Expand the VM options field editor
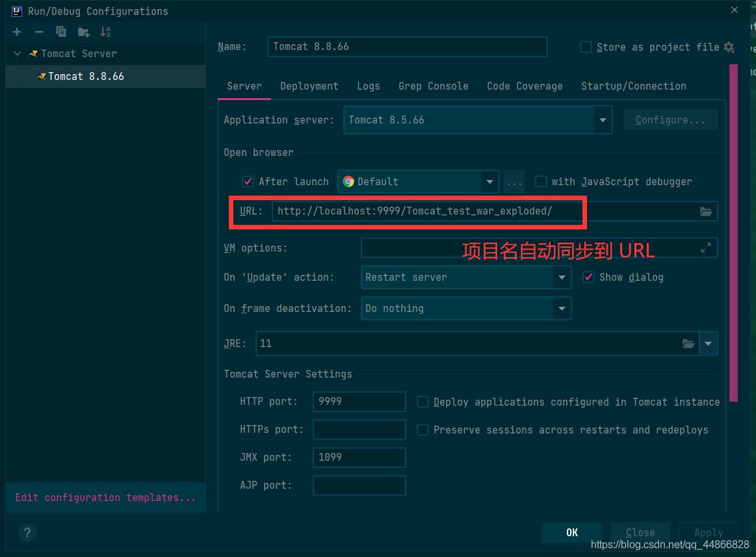Screen dimensions: 756x557 (706, 248)
